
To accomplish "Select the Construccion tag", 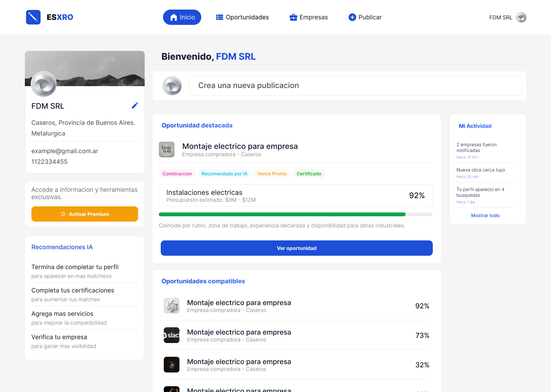I will pyautogui.click(x=177, y=174).
